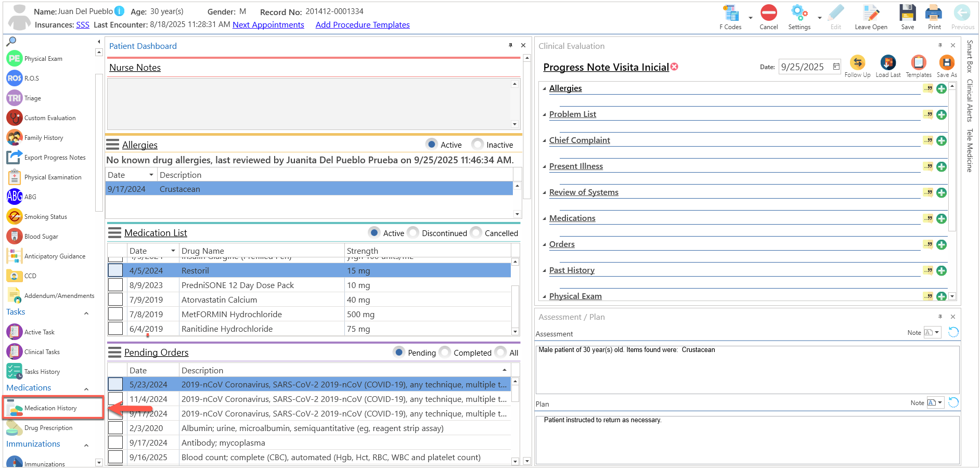
Task: Open the Physical Exam sidebar item
Action: tap(15, 58)
